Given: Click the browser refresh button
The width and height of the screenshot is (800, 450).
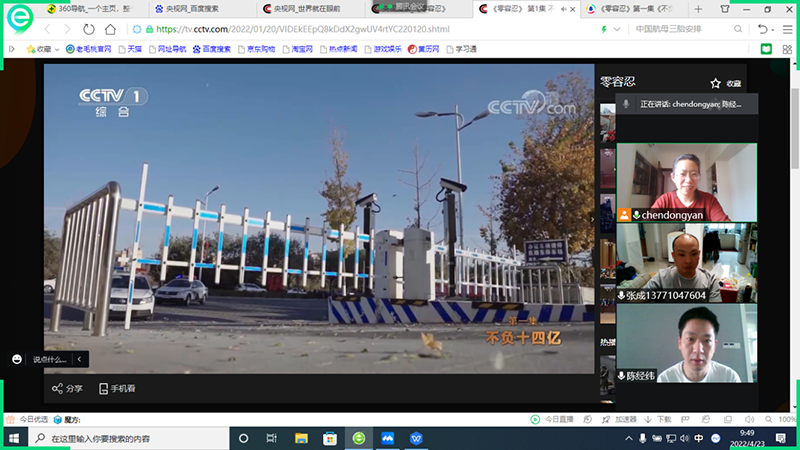Looking at the screenshot, I should click(x=90, y=30).
